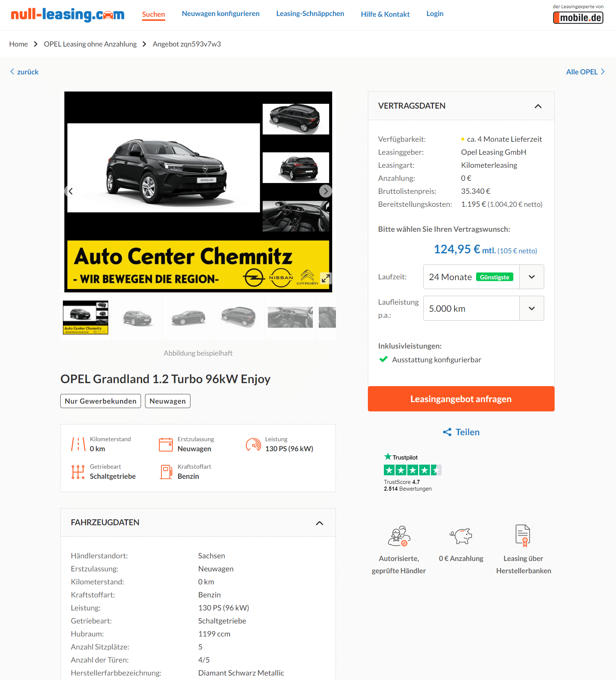This screenshot has height=680, width=616.
Task: Click the Teilen share icon
Action: [x=447, y=432]
